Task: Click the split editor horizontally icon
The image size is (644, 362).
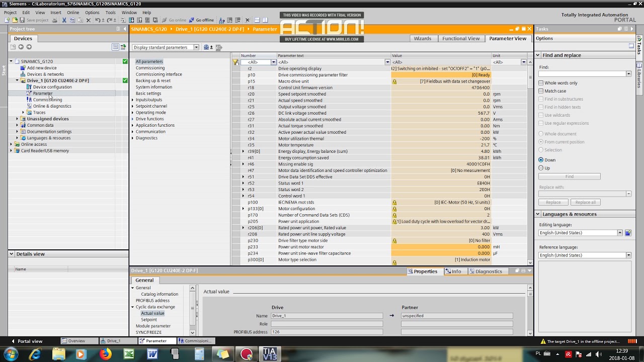Action: tap(257, 20)
